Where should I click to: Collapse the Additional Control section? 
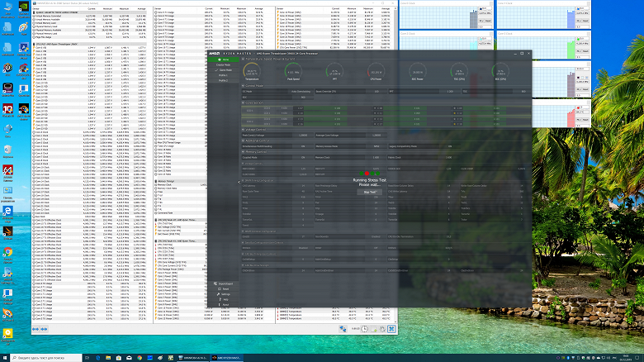pyautogui.click(x=243, y=141)
